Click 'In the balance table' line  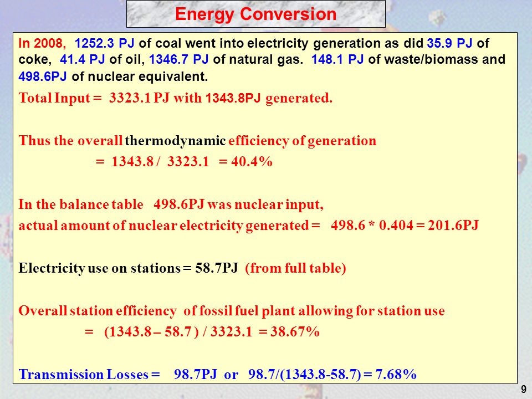coord(171,204)
